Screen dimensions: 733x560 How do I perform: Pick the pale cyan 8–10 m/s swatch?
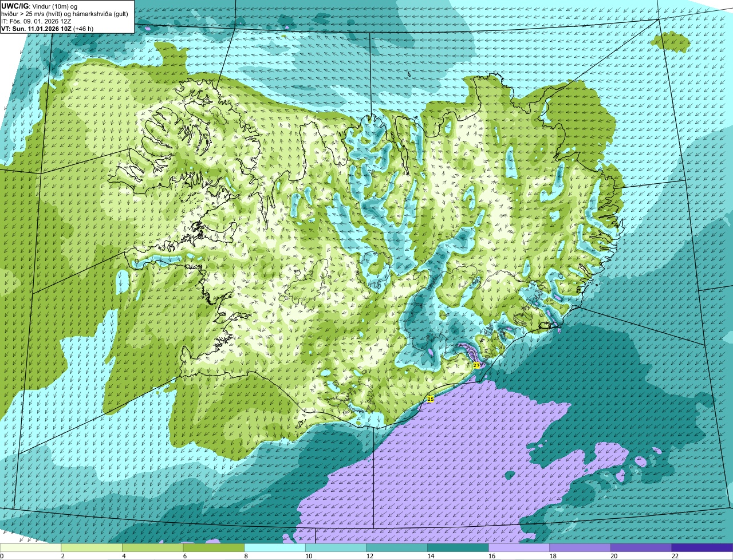(275, 547)
